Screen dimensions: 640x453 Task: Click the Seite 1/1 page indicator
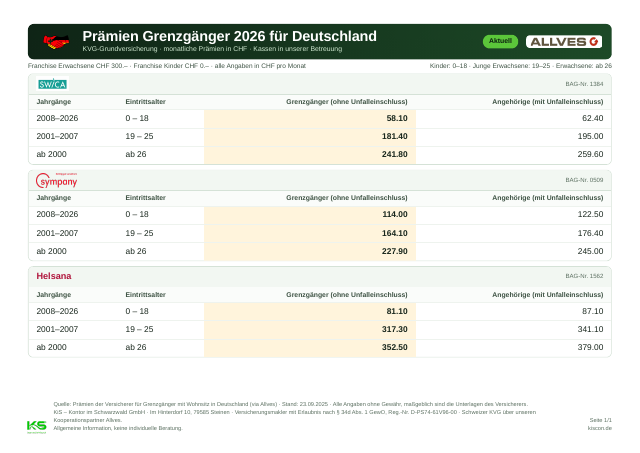pyautogui.click(x=600, y=420)
